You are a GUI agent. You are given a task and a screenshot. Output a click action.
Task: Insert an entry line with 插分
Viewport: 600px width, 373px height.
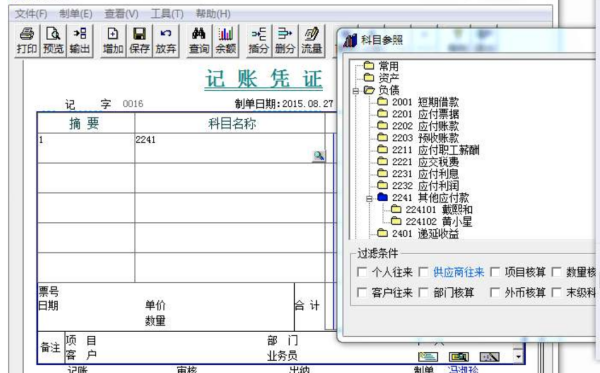pos(259,41)
